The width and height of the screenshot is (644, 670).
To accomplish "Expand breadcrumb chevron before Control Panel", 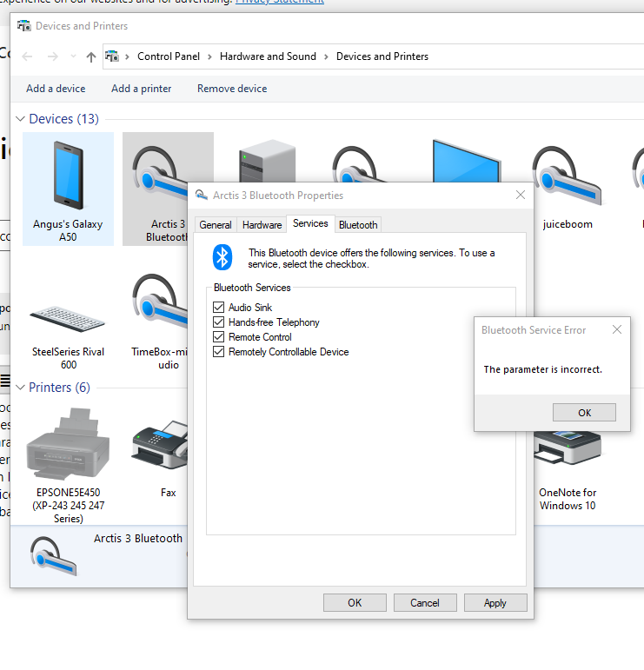I will (128, 56).
